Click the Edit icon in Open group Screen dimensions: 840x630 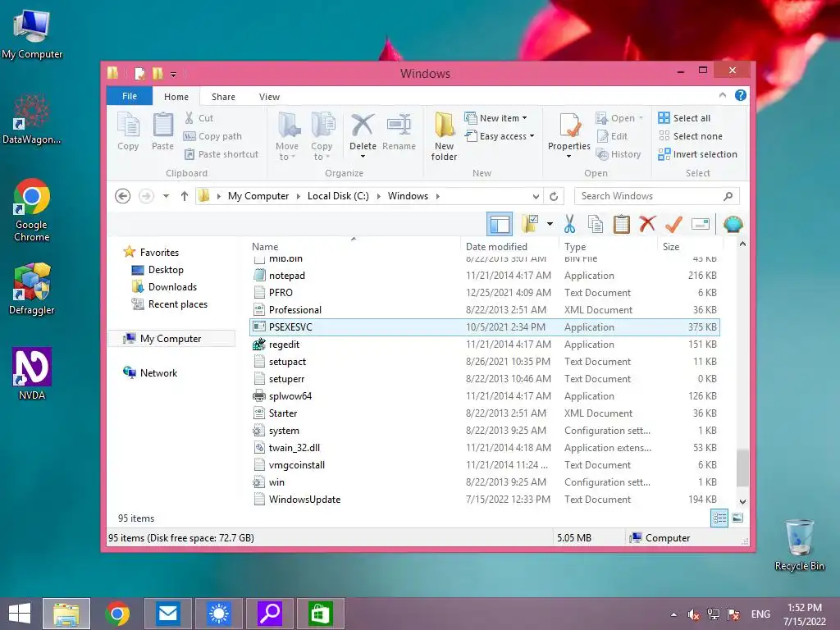(x=612, y=136)
